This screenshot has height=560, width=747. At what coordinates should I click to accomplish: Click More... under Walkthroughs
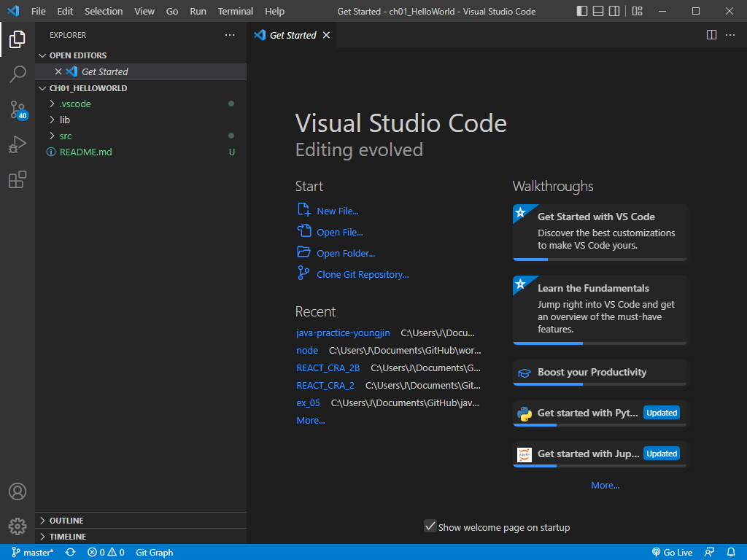pyautogui.click(x=605, y=485)
